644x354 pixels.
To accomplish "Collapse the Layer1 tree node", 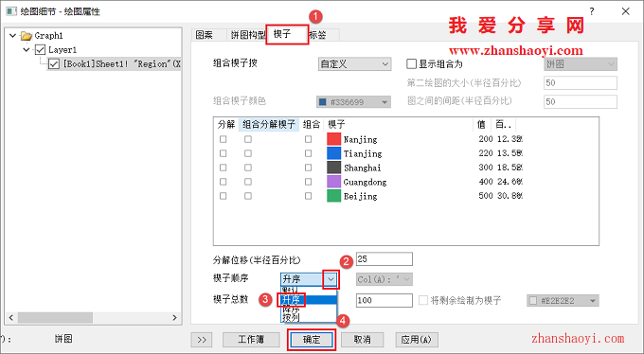I will coord(27,49).
